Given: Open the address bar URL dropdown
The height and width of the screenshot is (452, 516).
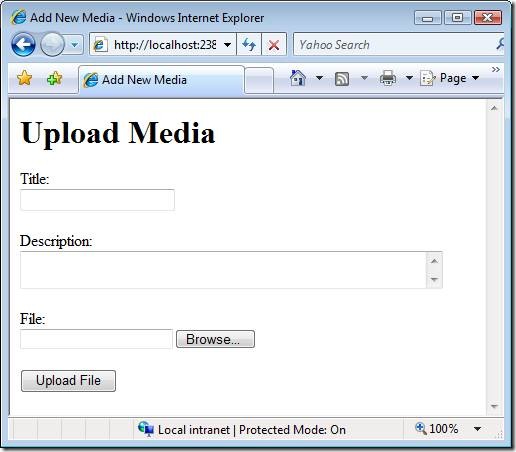Looking at the screenshot, I should (x=228, y=44).
